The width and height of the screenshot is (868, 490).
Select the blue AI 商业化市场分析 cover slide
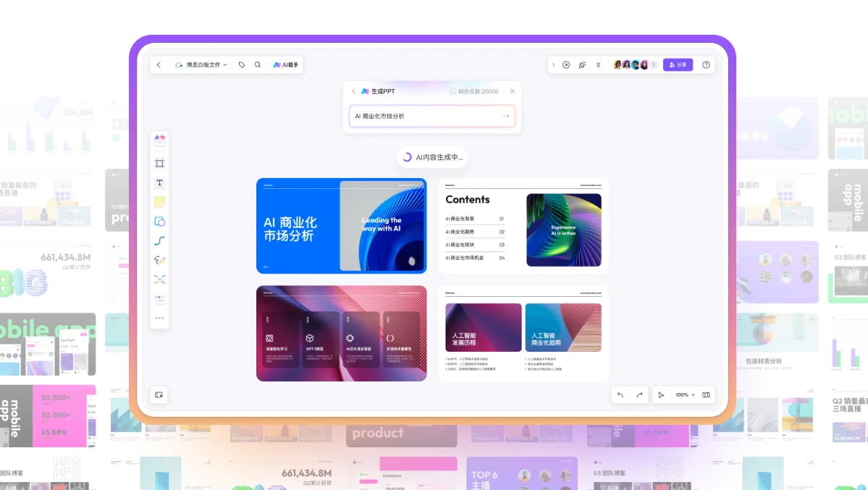coord(342,226)
